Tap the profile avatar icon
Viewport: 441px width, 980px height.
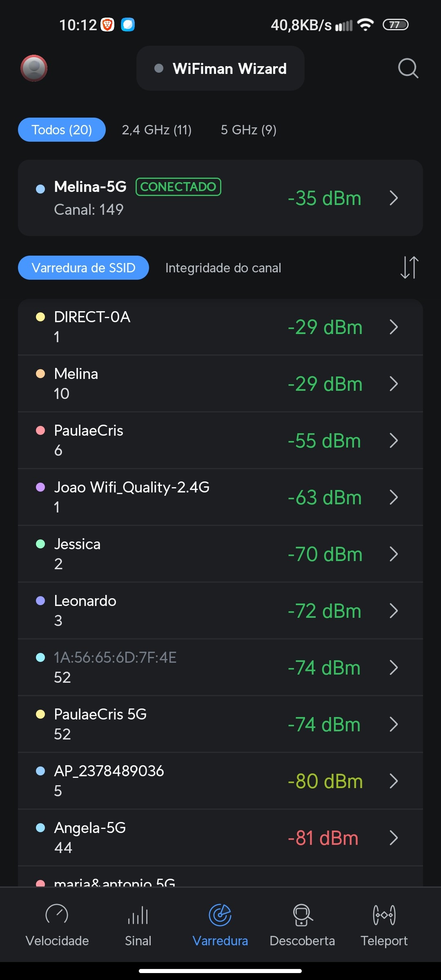click(34, 68)
